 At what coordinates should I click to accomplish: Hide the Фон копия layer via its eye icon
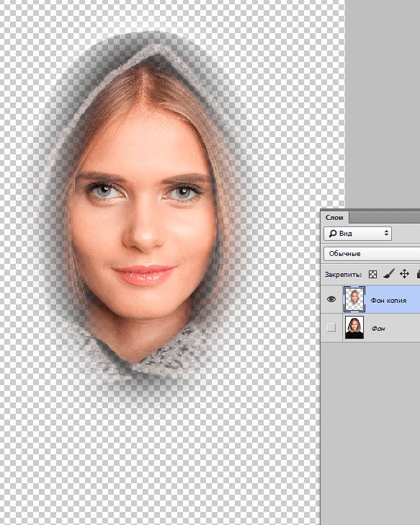tap(331, 299)
